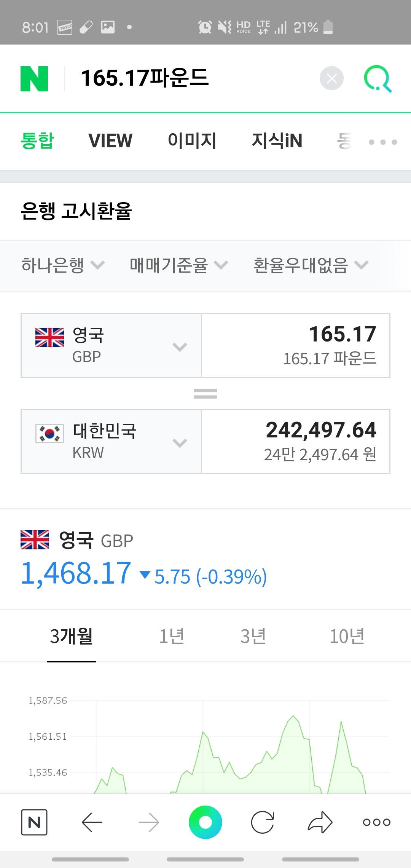411x868 pixels.
Task: Open the bottom bar three-circle menu
Action: tap(376, 823)
